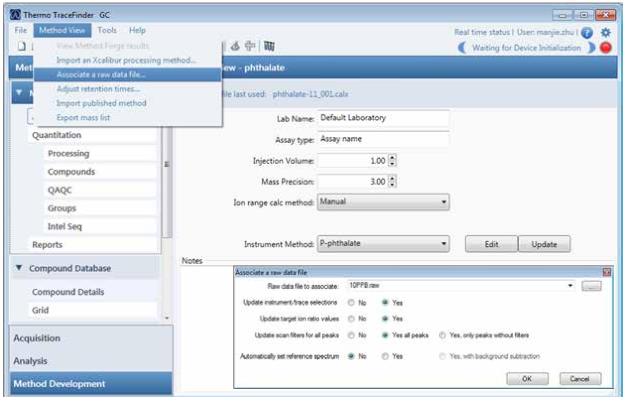Select No for Update instrument/trace selections
This screenshot has height=402, width=625.
tap(351, 302)
